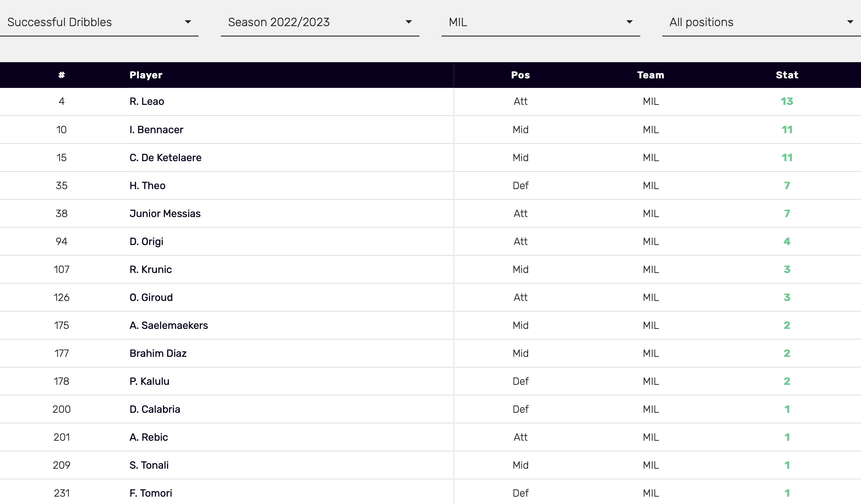Select player D. Origi
Screen dimensions: 861x504
click(x=146, y=241)
